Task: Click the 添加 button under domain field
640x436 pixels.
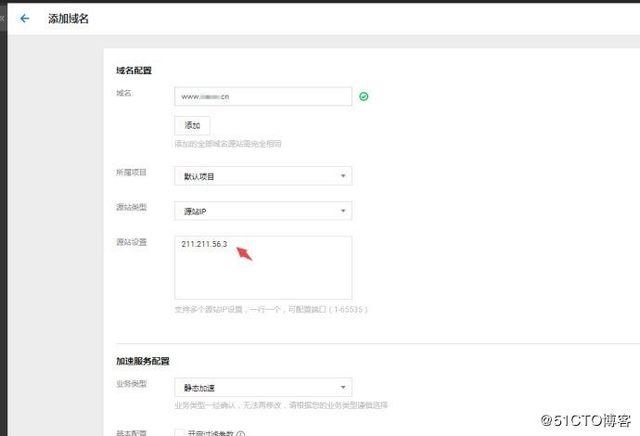Action: point(192,125)
